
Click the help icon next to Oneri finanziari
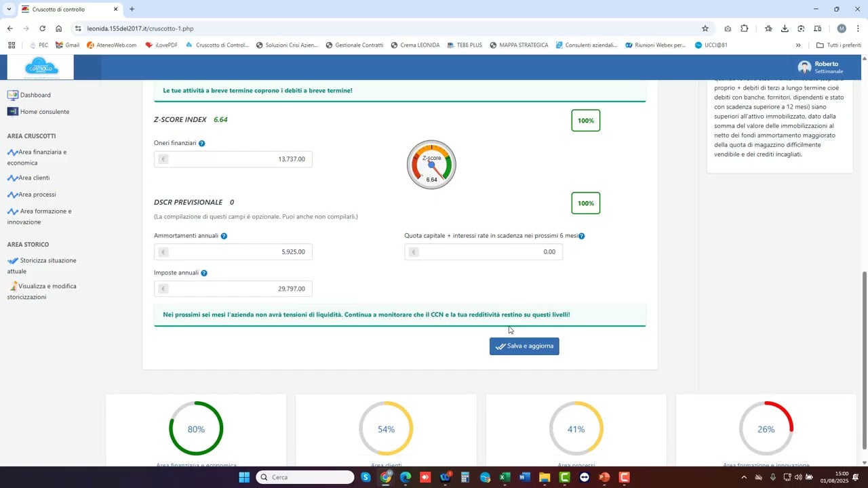click(201, 144)
